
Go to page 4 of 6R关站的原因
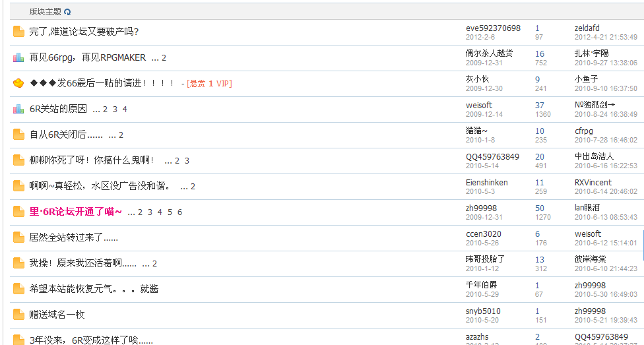(125, 110)
